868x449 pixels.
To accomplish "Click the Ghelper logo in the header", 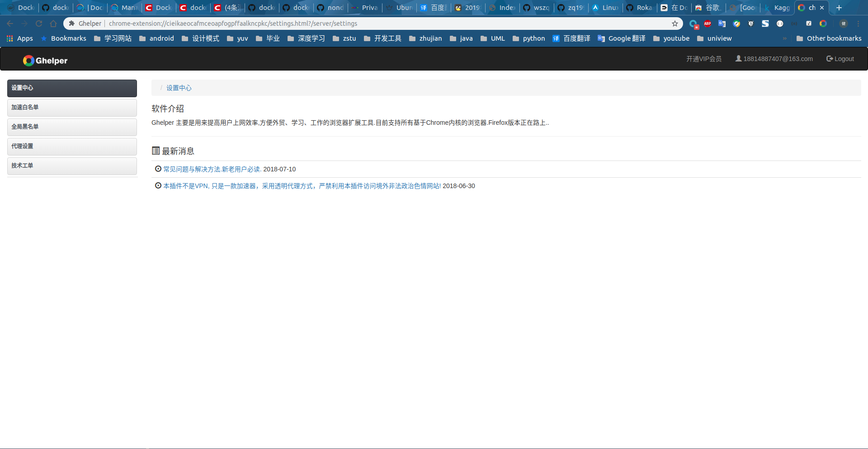I will click(45, 61).
